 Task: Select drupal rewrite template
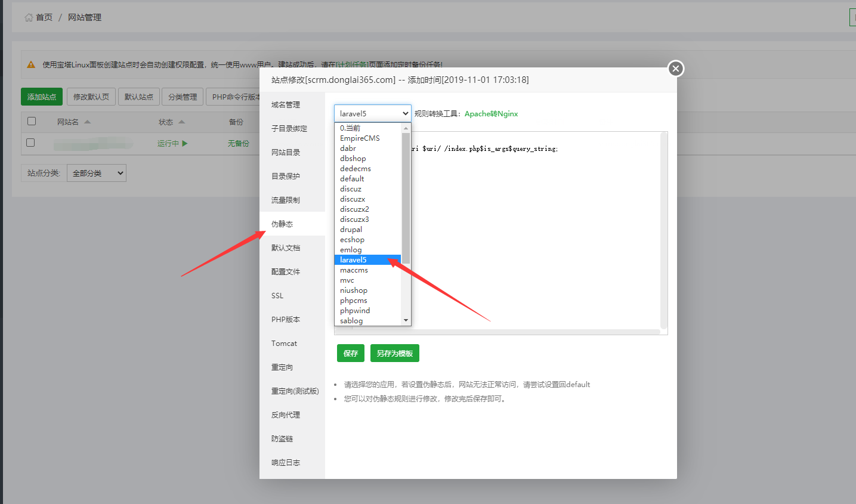click(x=368, y=230)
